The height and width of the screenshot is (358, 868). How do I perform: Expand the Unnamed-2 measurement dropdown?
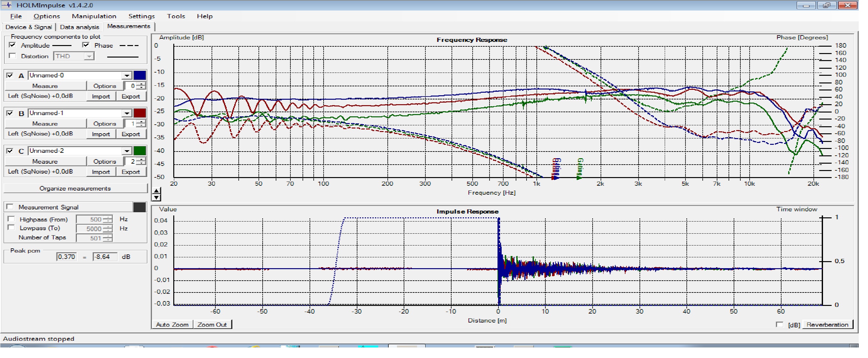coord(127,151)
